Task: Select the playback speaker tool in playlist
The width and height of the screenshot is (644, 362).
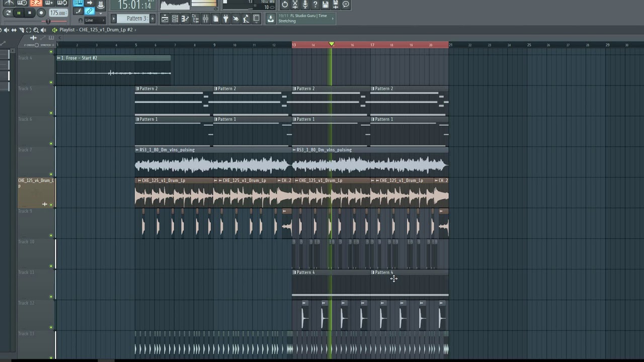Action: click(43, 30)
